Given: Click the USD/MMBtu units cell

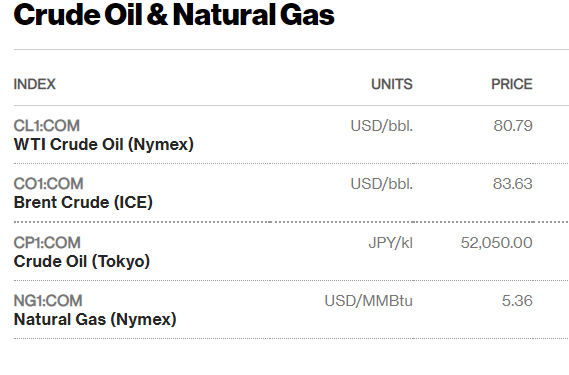Looking at the screenshot, I should pyautogui.click(x=369, y=301).
